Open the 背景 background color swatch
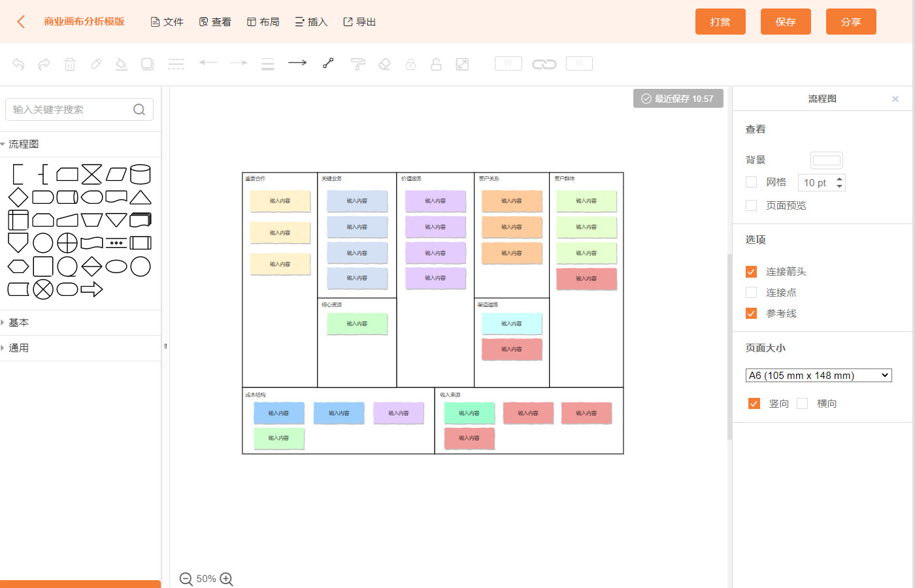915x588 pixels. tap(827, 160)
